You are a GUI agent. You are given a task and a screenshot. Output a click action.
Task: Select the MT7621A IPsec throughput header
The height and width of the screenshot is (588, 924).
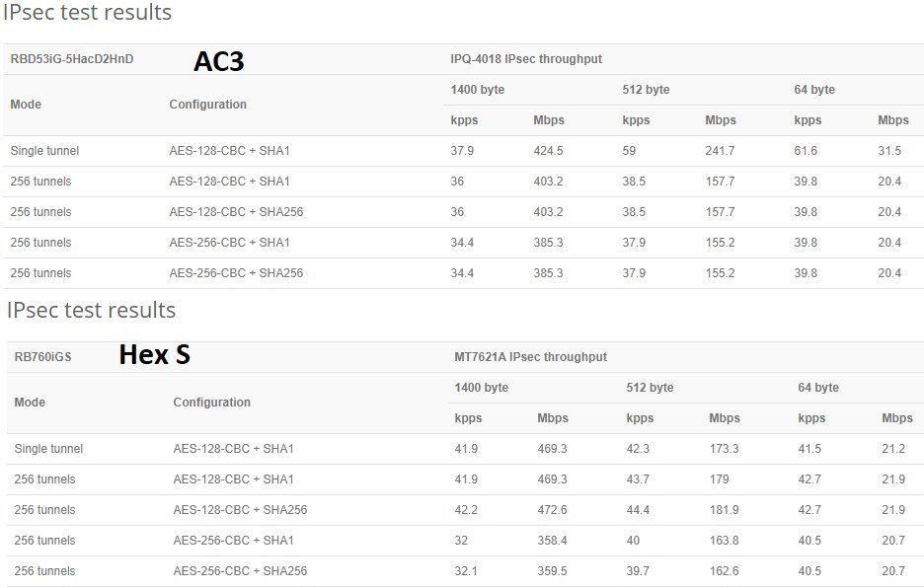tap(530, 357)
